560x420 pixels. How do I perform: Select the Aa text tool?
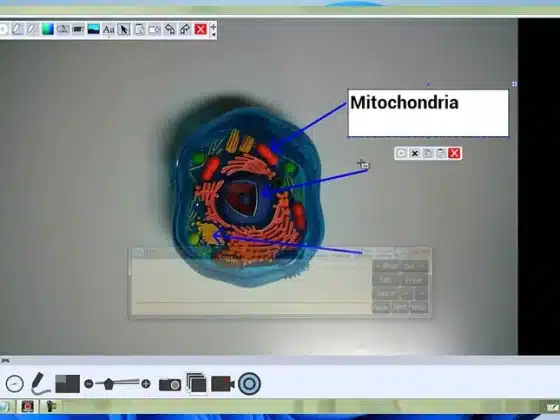pos(109,29)
